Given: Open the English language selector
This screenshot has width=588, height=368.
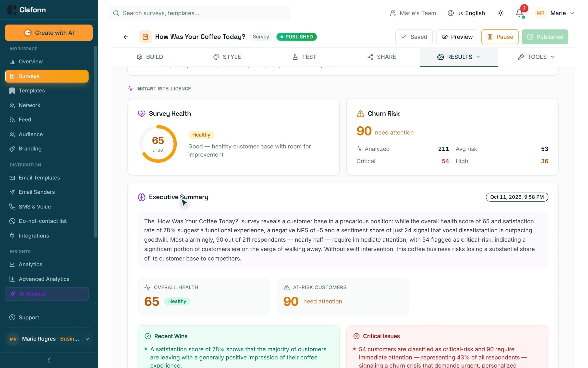Looking at the screenshot, I should (x=466, y=13).
